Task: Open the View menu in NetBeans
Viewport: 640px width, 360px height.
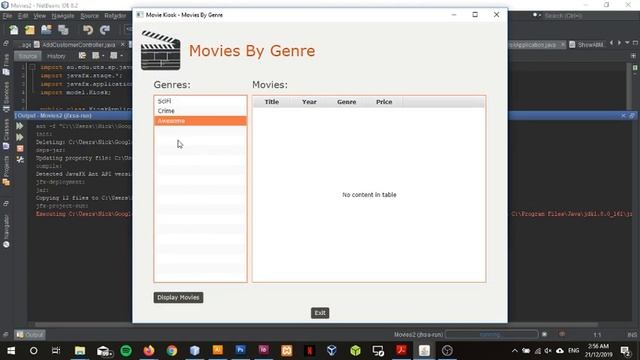Action: [x=40, y=16]
